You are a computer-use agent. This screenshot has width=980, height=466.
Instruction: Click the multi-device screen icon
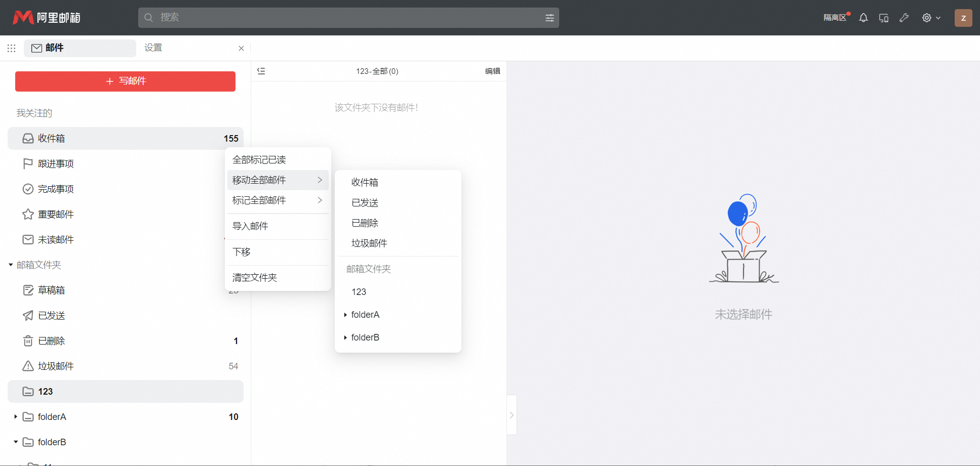point(884,18)
